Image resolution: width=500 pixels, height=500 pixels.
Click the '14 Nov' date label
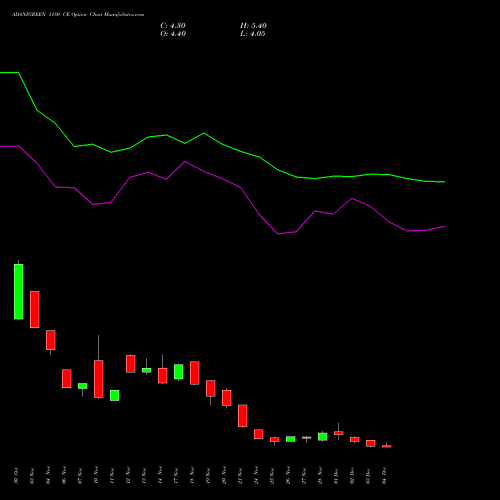click(160, 476)
